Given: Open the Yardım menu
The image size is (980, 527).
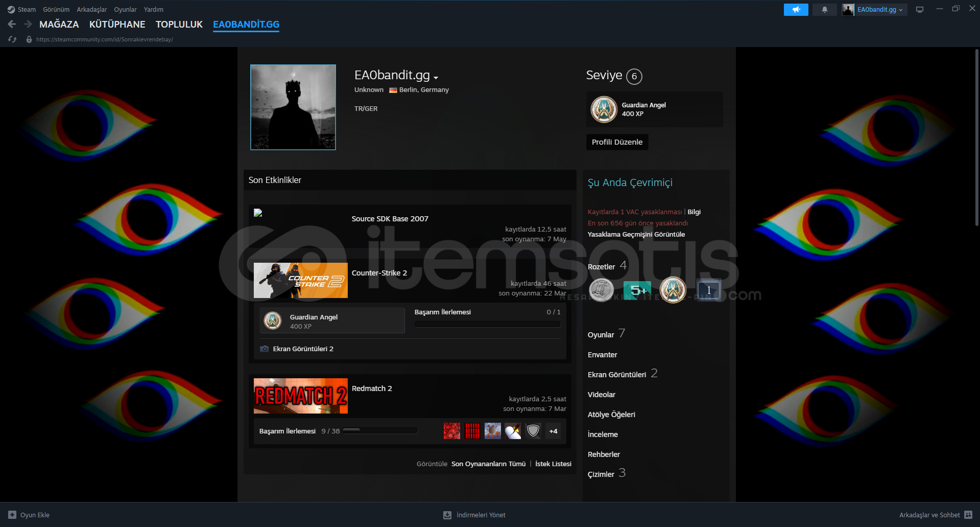Looking at the screenshot, I should coord(154,10).
